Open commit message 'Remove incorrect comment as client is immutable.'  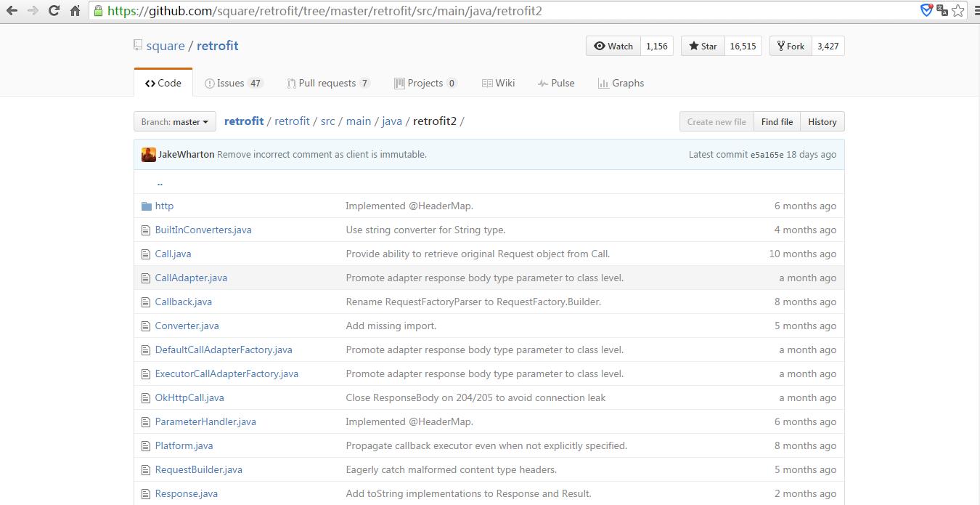(x=322, y=155)
